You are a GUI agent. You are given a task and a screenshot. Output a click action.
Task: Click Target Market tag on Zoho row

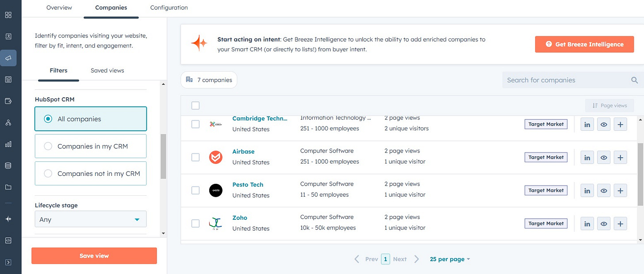[x=546, y=223]
